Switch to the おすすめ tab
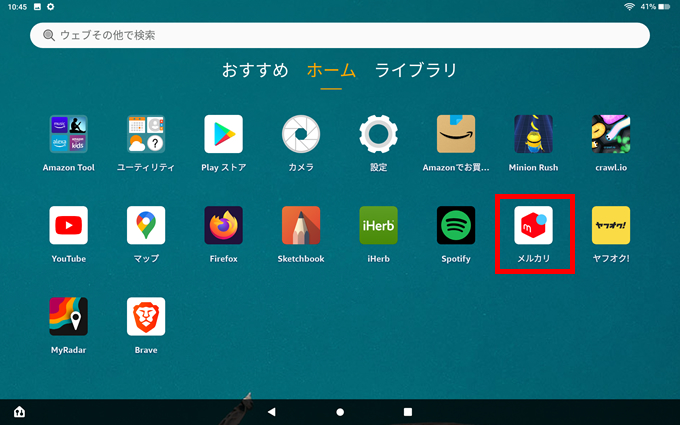This screenshot has width=680, height=425. tap(255, 70)
